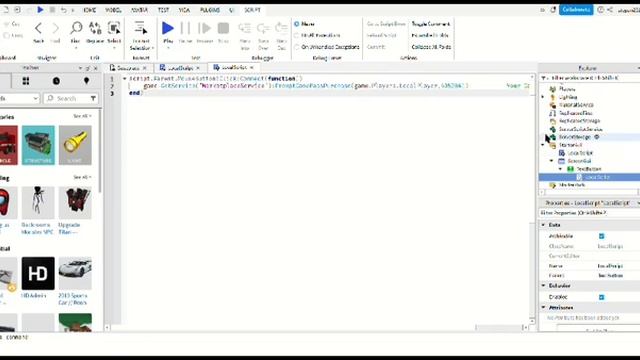
Task: Switch to the middle LocalScript editor tab
Action: 180,68
